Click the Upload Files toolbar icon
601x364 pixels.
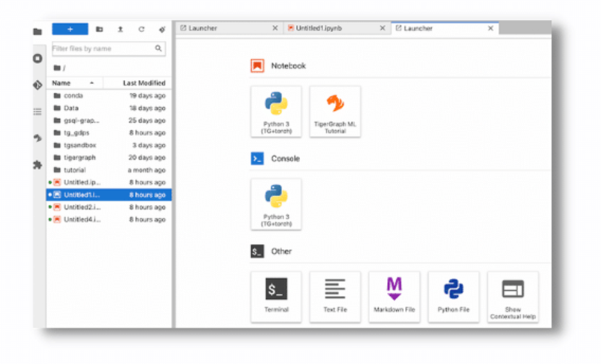(121, 29)
